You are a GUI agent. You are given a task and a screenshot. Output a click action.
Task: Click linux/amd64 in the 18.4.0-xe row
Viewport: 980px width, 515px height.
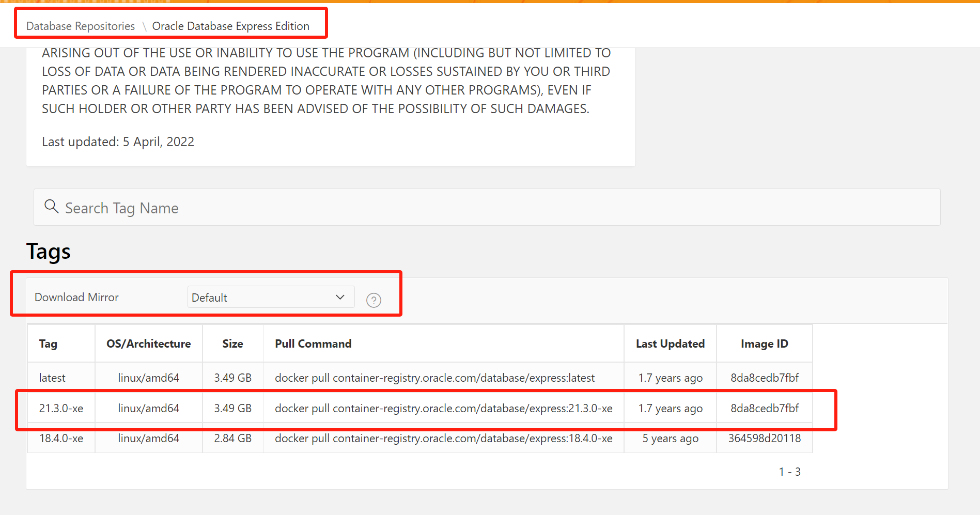pyautogui.click(x=148, y=439)
